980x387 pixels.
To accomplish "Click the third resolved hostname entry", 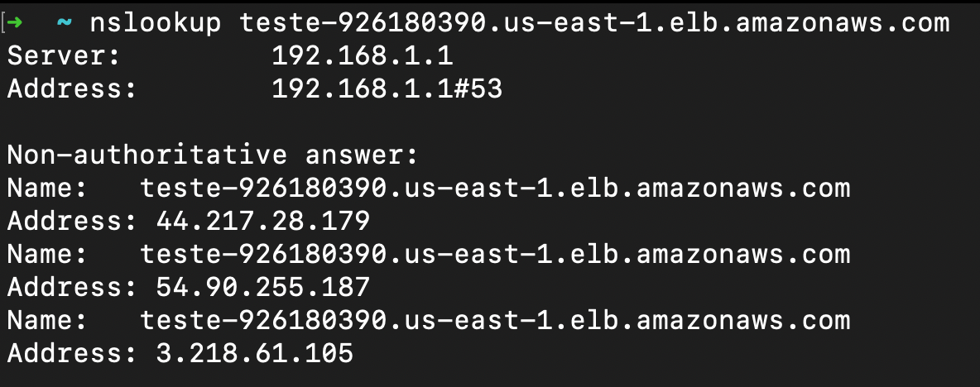I will coord(495,320).
